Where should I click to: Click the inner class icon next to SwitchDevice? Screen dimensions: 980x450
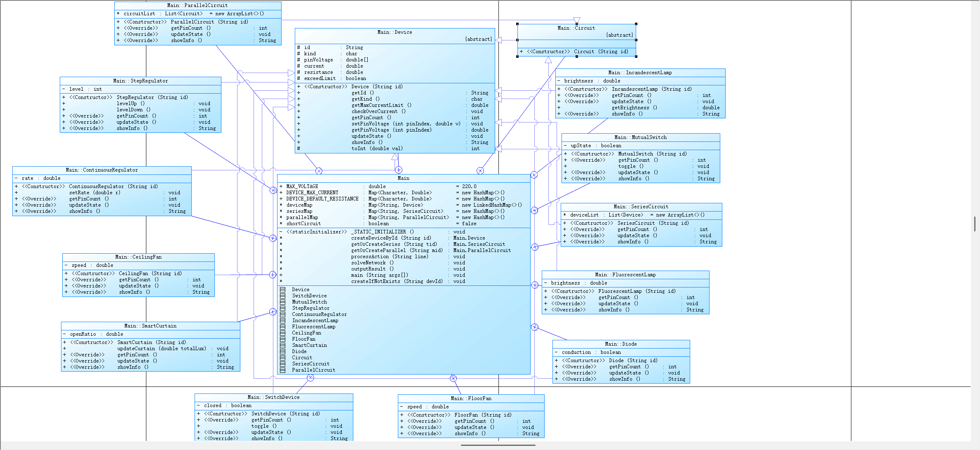(283, 296)
